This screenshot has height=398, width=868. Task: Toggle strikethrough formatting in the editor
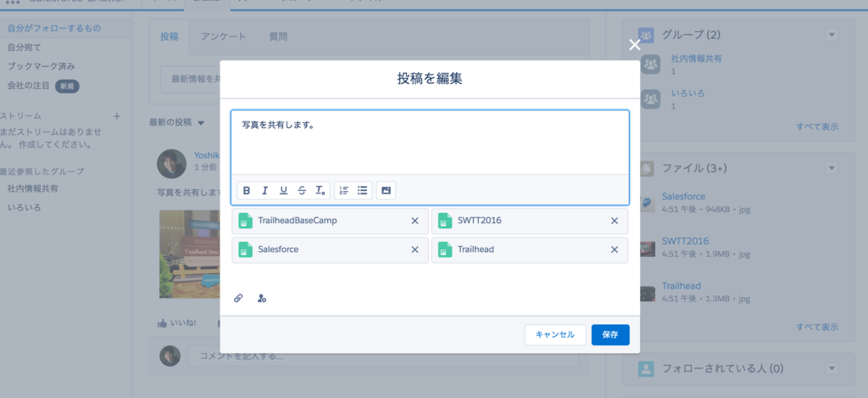coord(302,191)
